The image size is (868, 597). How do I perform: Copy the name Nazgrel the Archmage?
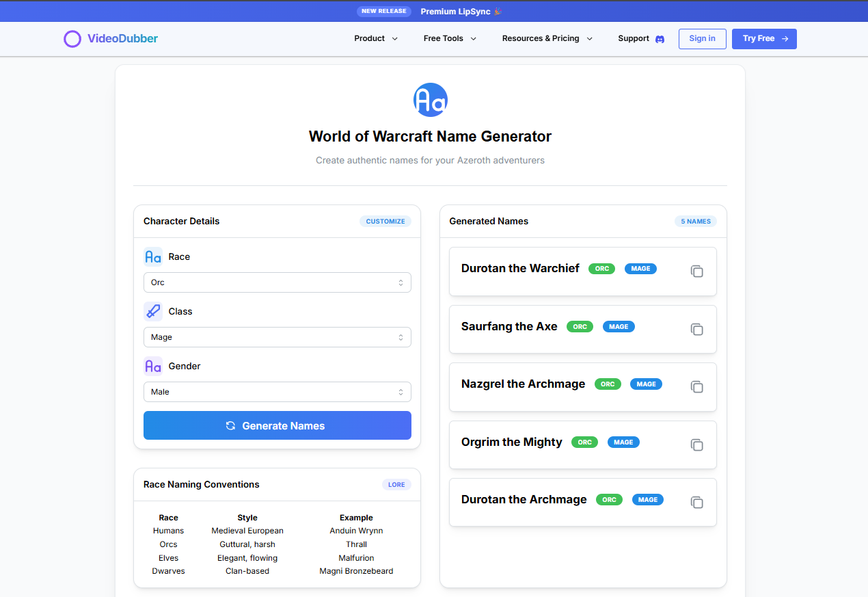coord(696,387)
